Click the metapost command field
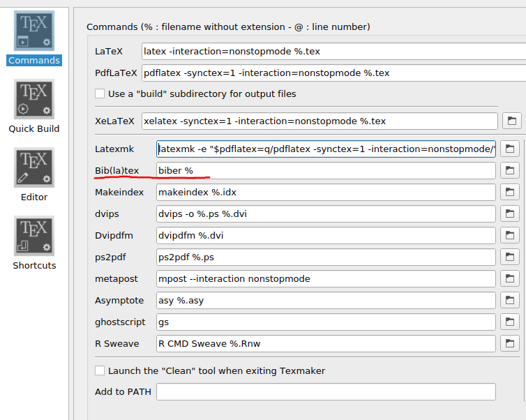 326,278
